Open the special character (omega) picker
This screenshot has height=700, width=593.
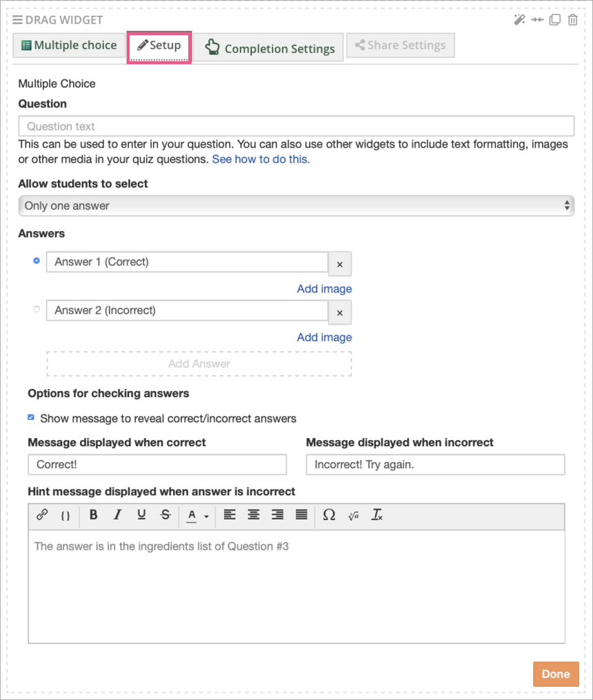coord(329,515)
